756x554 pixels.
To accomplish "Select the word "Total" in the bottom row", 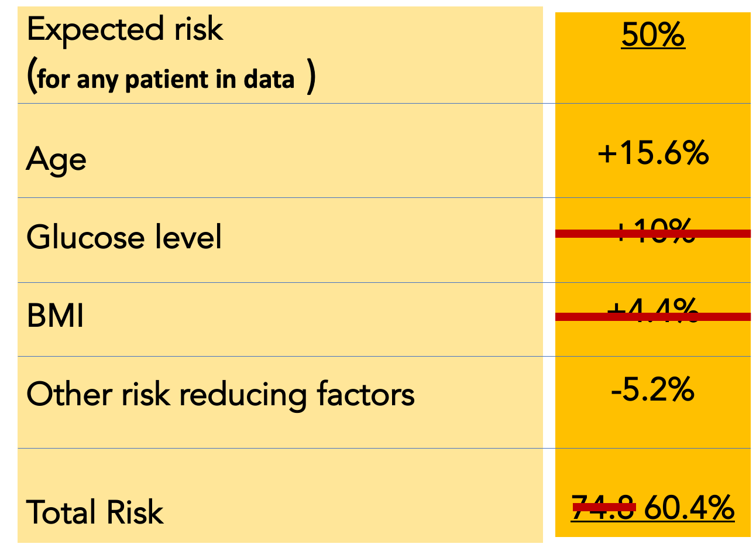I will click(x=61, y=512).
